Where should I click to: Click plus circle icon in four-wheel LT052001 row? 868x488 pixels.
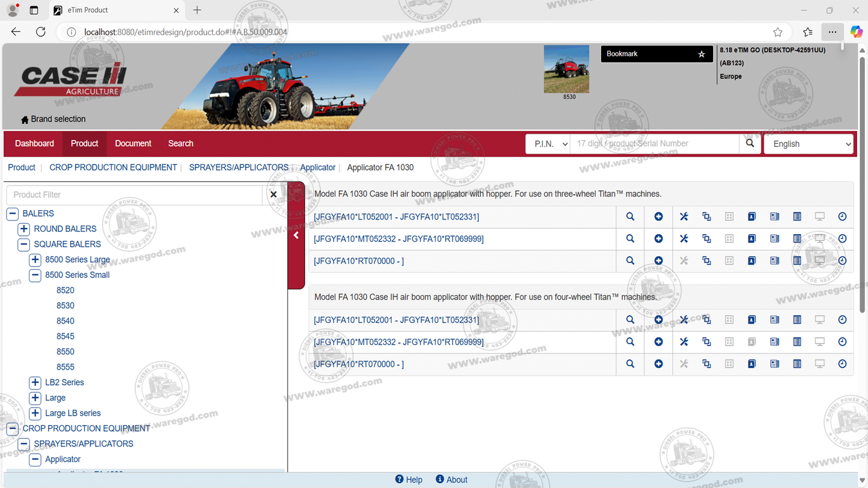coord(658,320)
